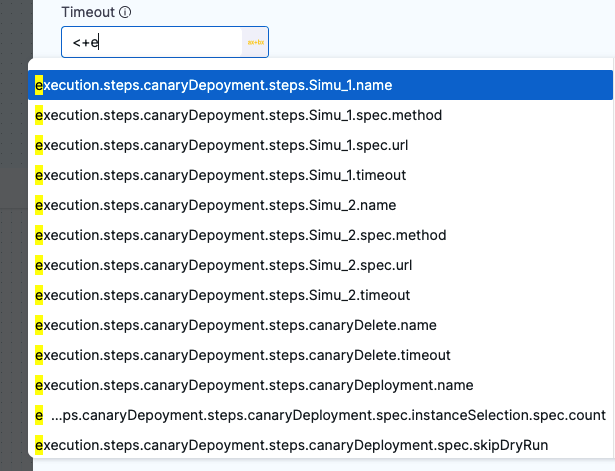This screenshot has height=471, width=615.
Task: Click the highlighted 'e' in canaryDelete.name row
Action: (39, 325)
